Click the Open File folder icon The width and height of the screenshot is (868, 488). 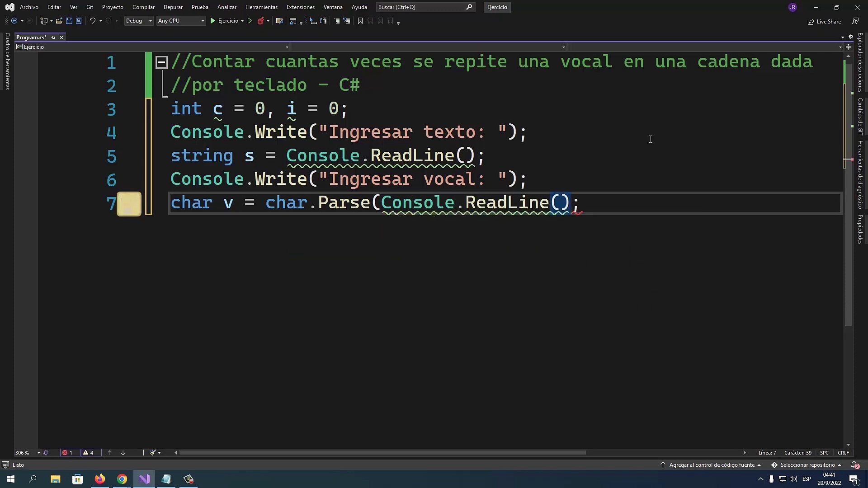tap(59, 21)
